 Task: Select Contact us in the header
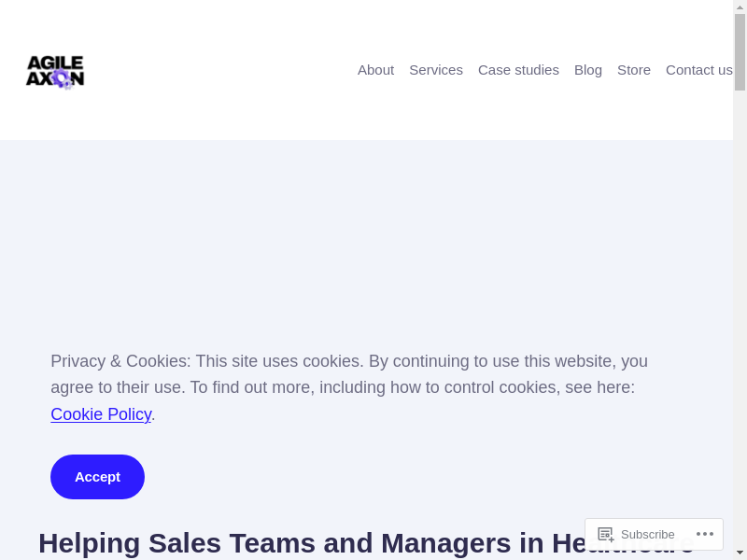click(x=698, y=70)
